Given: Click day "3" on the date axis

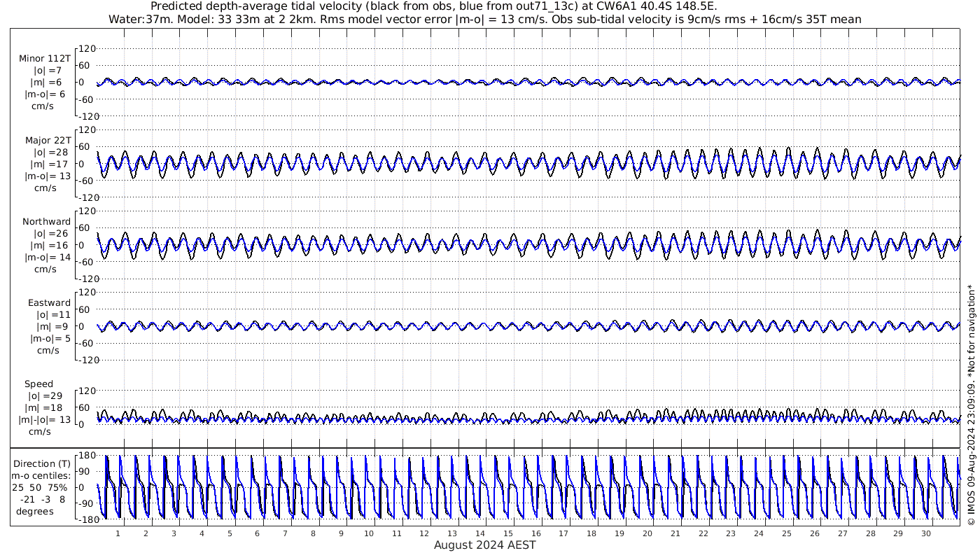Looking at the screenshot, I should coord(174,533).
